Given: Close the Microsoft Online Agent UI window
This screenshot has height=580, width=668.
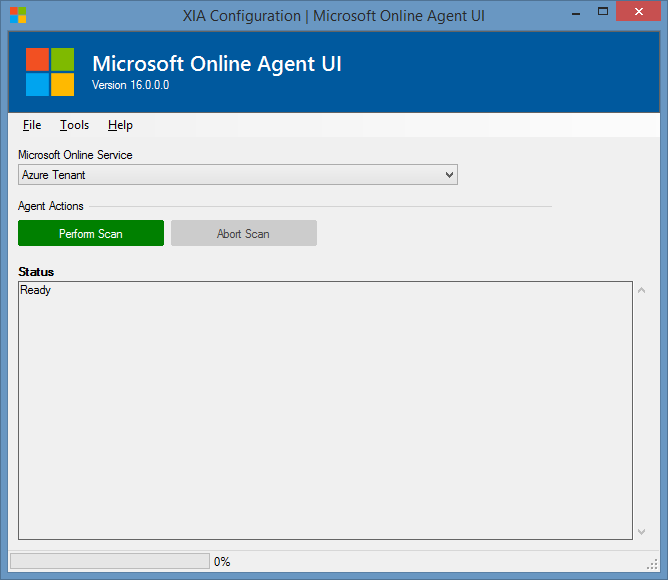Looking at the screenshot, I should pos(639,12).
